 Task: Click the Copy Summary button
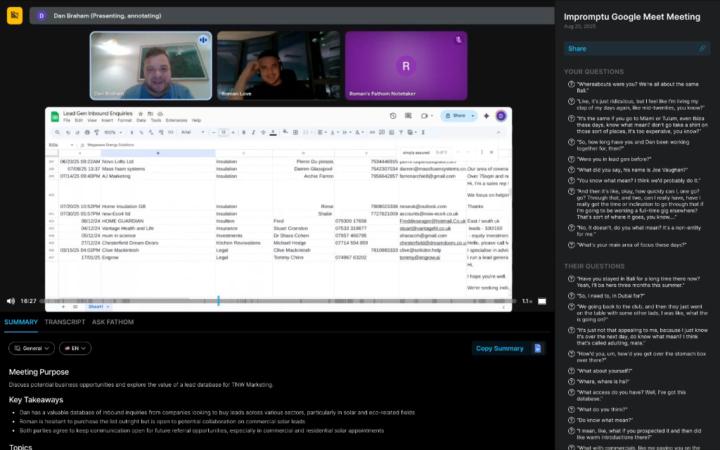pos(499,348)
